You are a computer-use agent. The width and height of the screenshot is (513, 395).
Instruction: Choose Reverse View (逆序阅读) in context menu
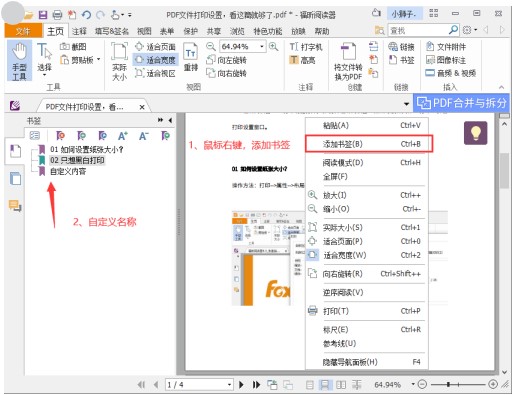(367, 292)
